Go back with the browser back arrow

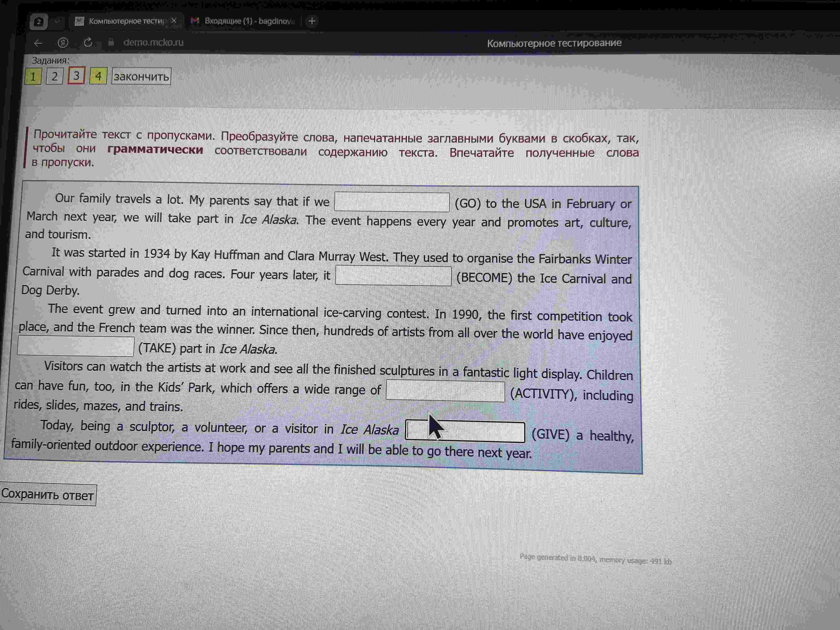pos(38,43)
